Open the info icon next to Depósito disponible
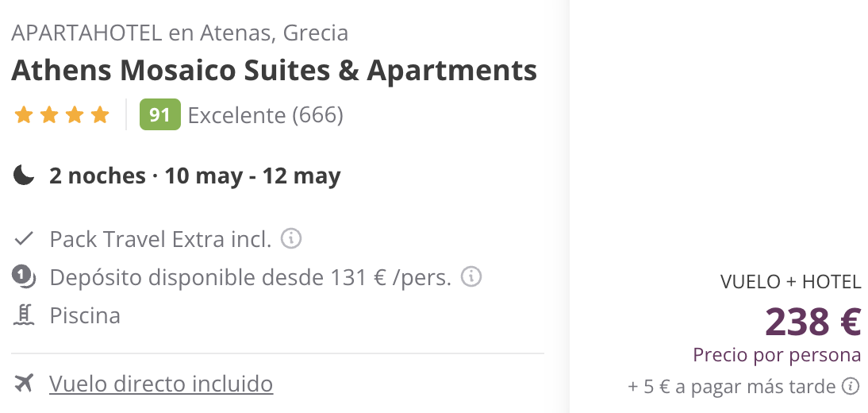The image size is (868, 413). [471, 276]
